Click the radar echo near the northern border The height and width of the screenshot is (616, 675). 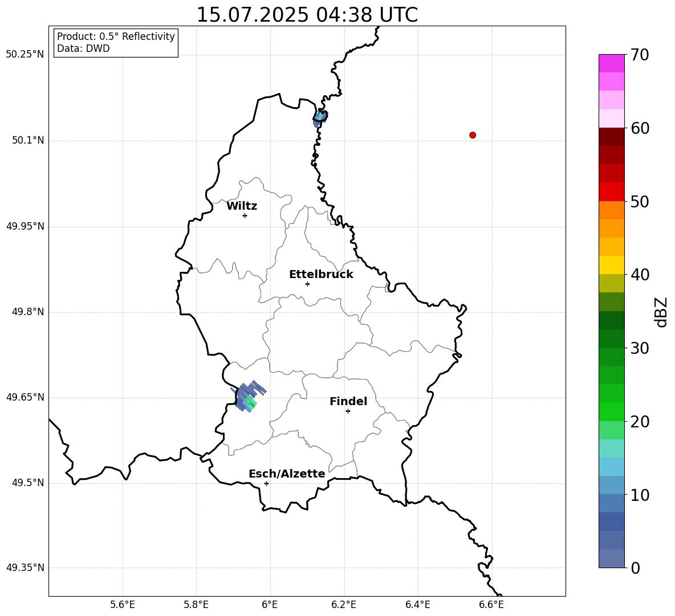pyautogui.click(x=320, y=118)
